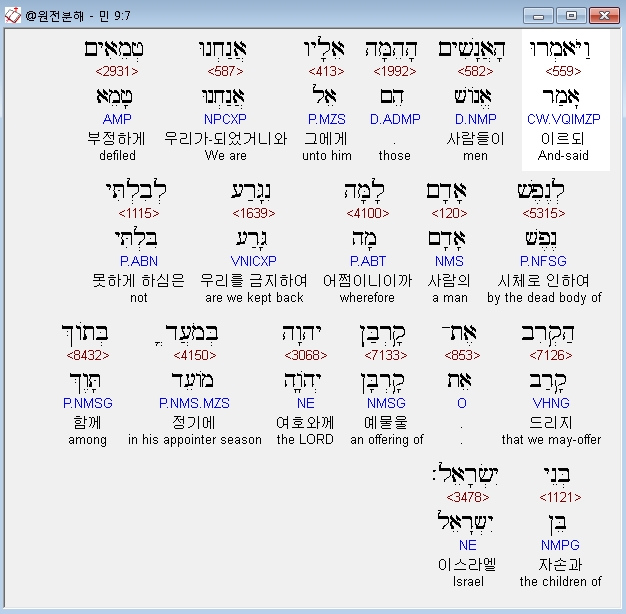Click English gloss 'We are'
The width and height of the screenshot is (626, 614).
226,155
